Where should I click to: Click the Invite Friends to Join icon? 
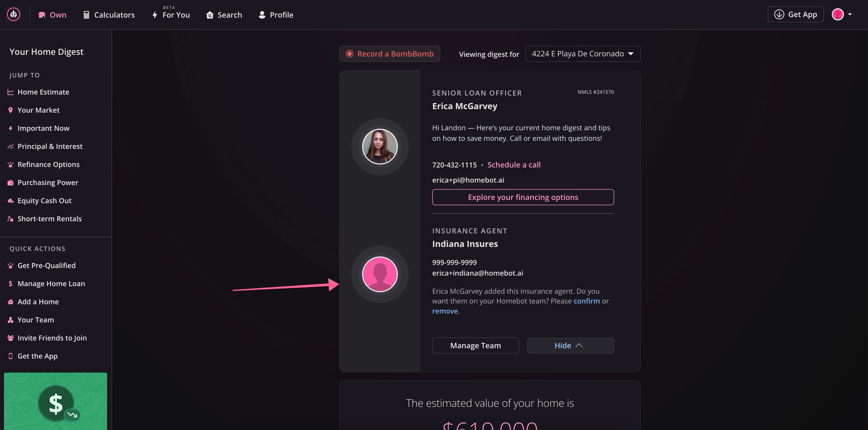pyautogui.click(x=11, y=338)
